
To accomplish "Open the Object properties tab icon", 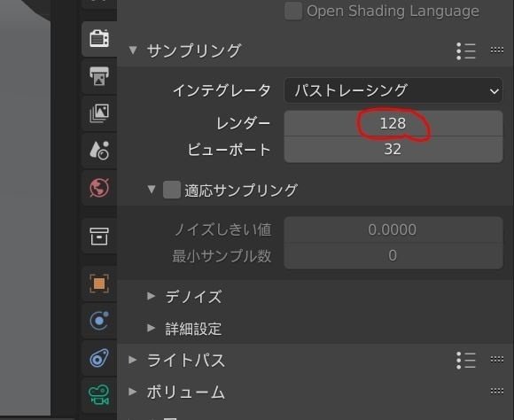I will click(99, 284).
